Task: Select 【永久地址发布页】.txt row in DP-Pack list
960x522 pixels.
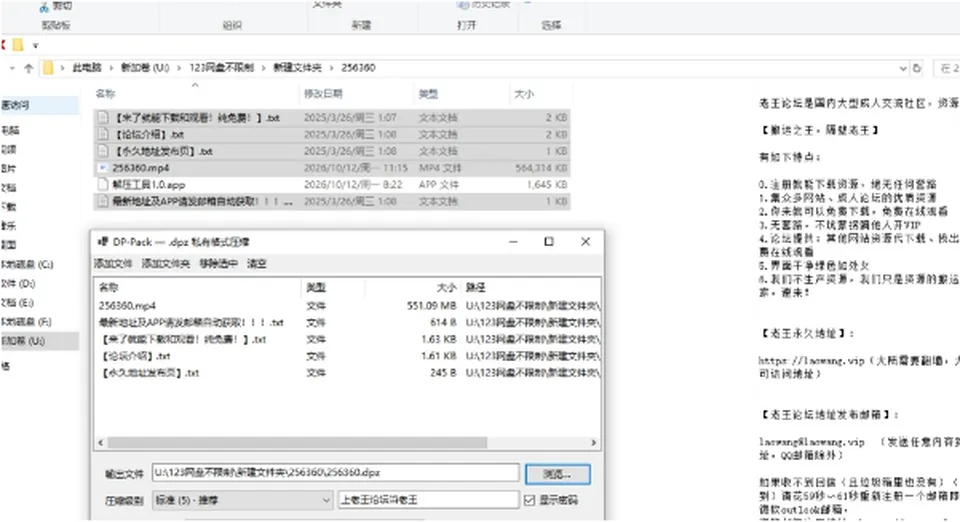Action: pos(348,372)
